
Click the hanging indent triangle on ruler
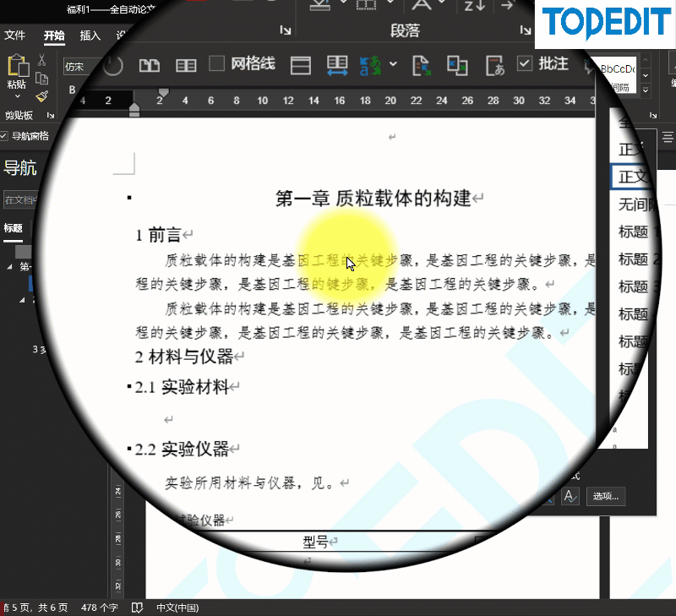click(134, 106)
